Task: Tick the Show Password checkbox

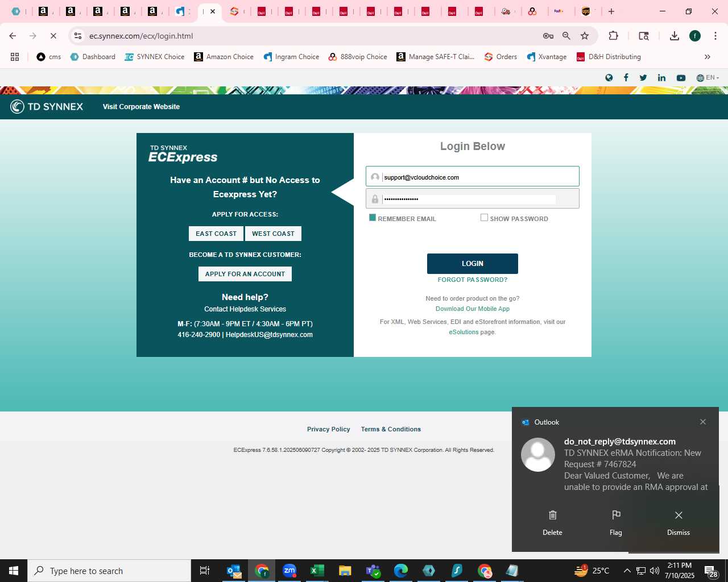Action: pos(484,218)
